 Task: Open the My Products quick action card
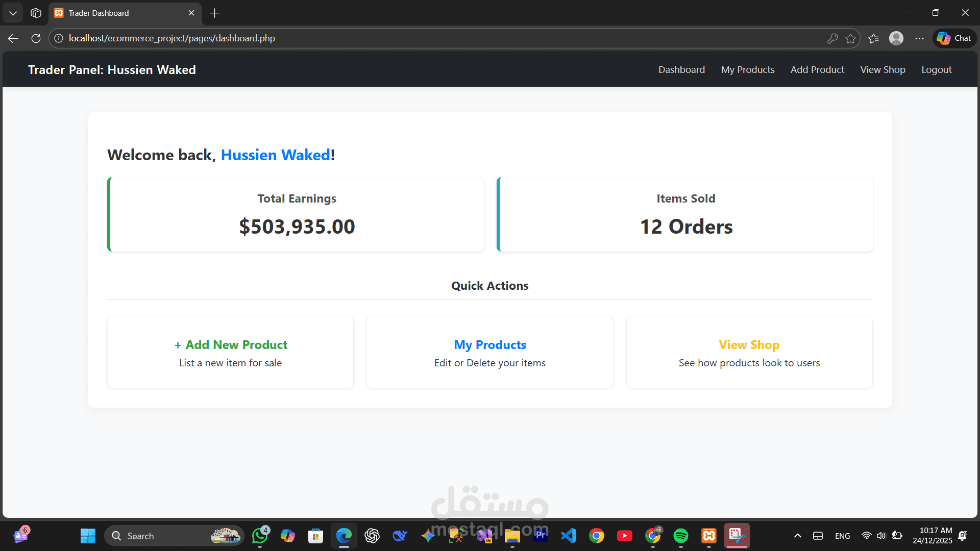(x=490, y=352)
